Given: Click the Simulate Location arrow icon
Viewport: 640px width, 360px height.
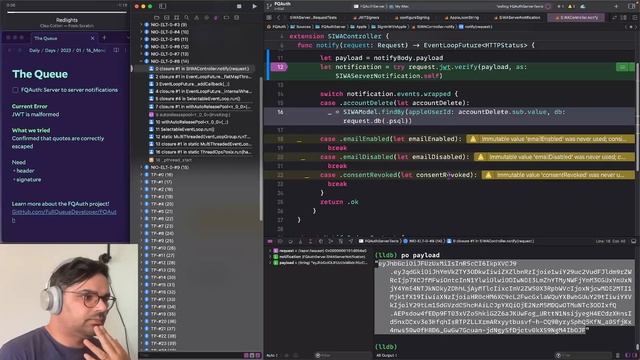Looking at the screenshot, I should coord(351,241).
